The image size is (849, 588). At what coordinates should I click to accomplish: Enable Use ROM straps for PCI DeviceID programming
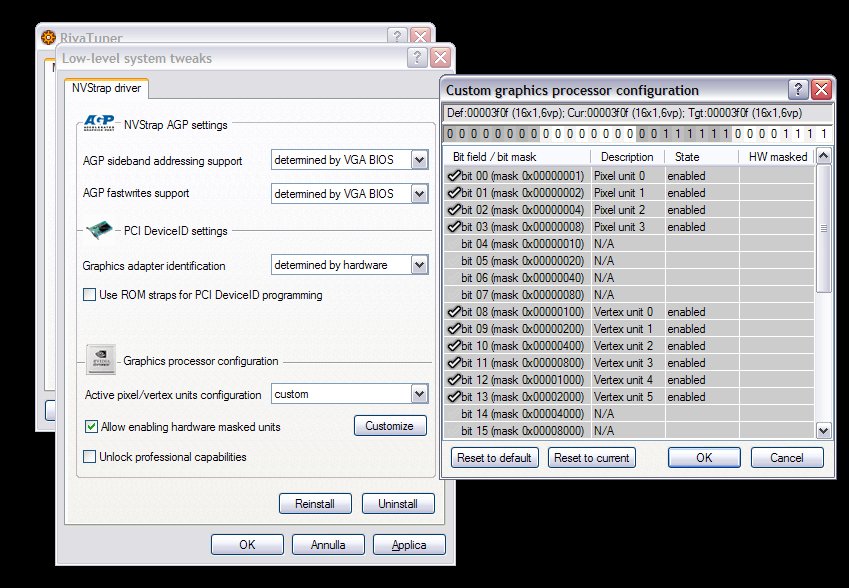pyautogui.click(x=89, y=295)
